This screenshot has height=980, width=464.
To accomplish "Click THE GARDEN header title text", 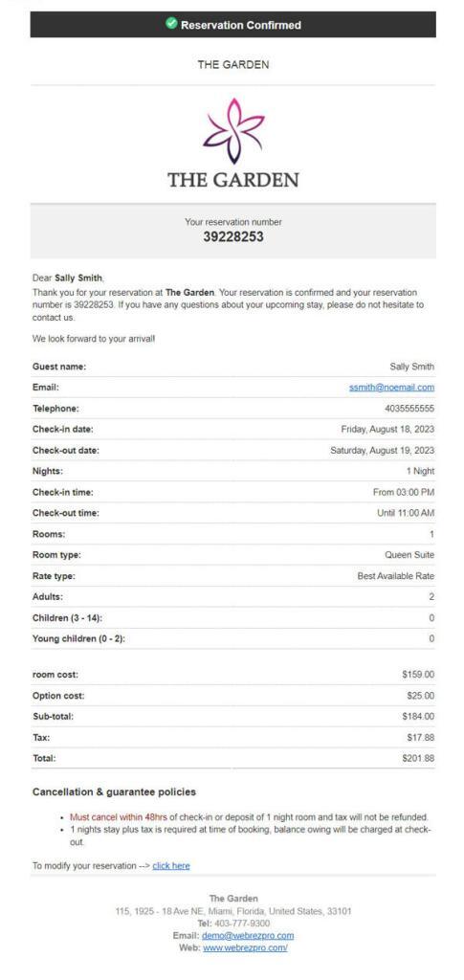I will click(x=232, y=64).
